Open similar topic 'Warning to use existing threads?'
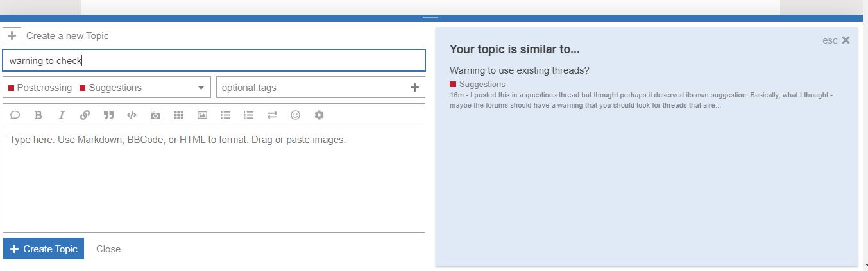Viewport: 868px width, 271px height. 520,70
